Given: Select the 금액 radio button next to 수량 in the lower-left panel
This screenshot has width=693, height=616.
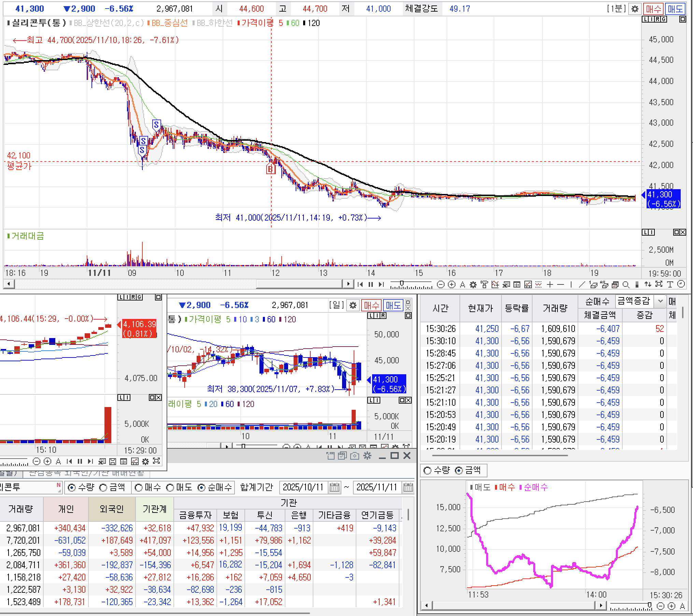Looking at the screenshot, I should pyautogui.click(x=103, y=488).
